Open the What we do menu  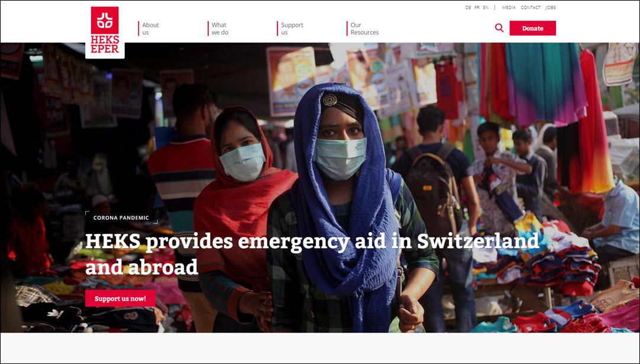click(x=220, y=28)
